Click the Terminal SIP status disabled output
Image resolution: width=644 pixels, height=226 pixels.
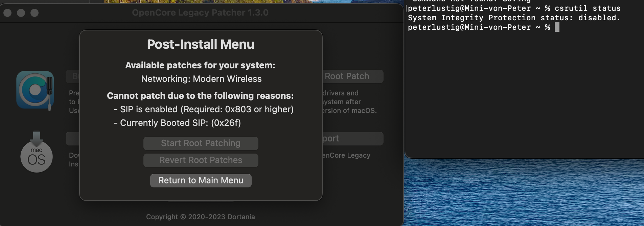(514, 18)
